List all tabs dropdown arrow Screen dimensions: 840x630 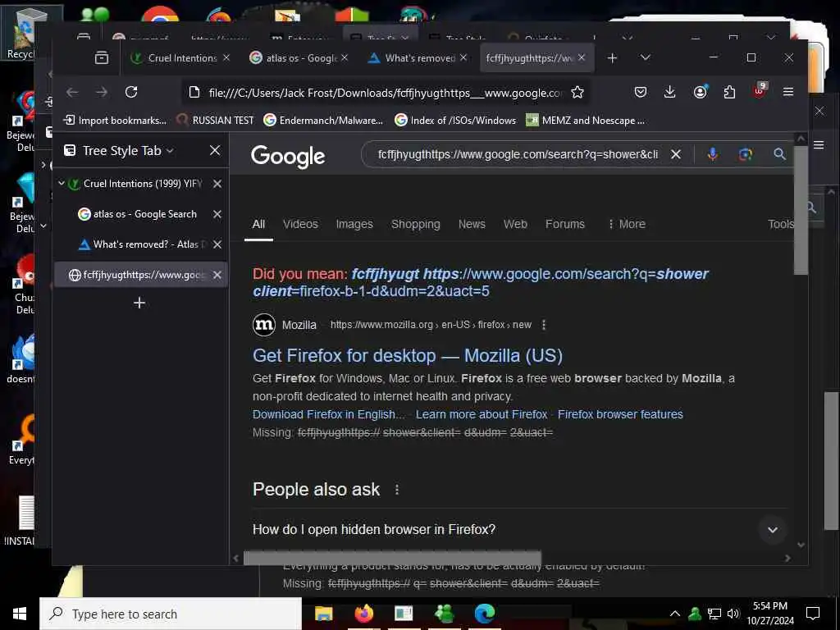pos(645,58)
